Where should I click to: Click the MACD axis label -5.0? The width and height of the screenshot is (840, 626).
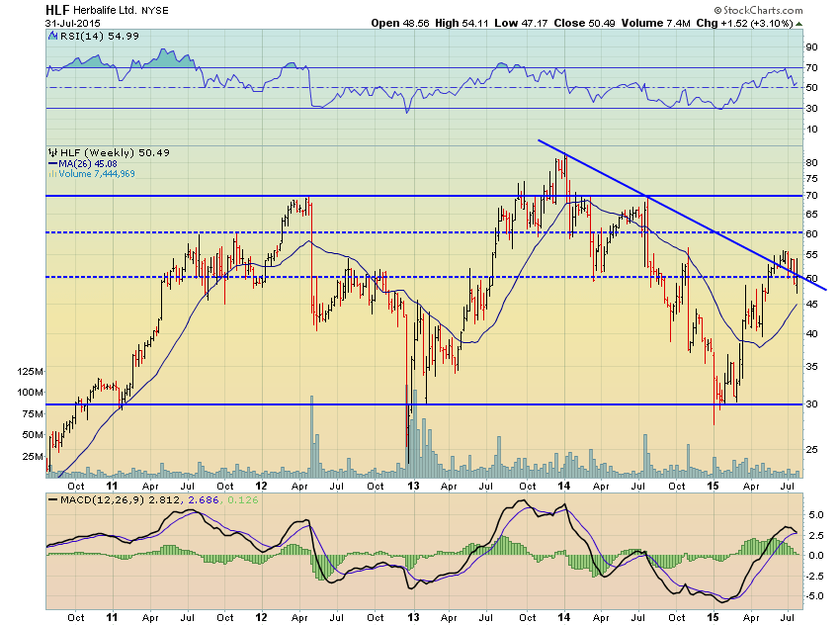[x=813, y=596]
